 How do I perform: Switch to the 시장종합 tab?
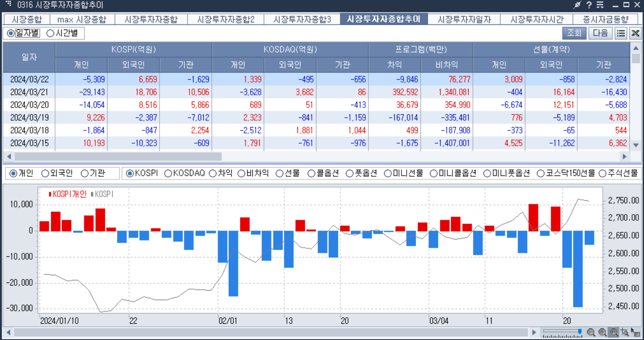pyautogui.click(x=26, y=19)
